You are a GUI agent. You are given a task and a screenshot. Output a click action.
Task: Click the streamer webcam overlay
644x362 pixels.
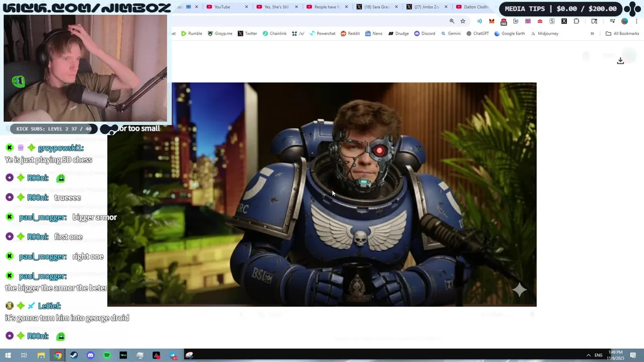85,68
